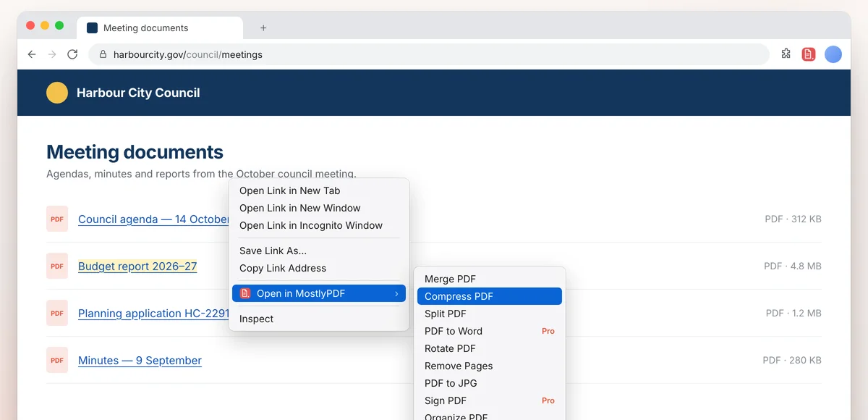Click the Harbour City Council header title
The image size is (868, 420).
coord(138,93)
